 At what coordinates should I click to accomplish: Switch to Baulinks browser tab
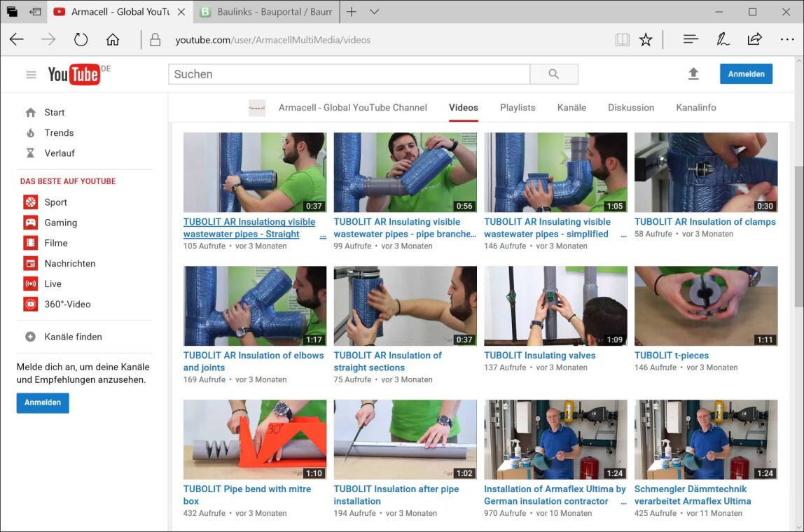(x=266, y=11)
